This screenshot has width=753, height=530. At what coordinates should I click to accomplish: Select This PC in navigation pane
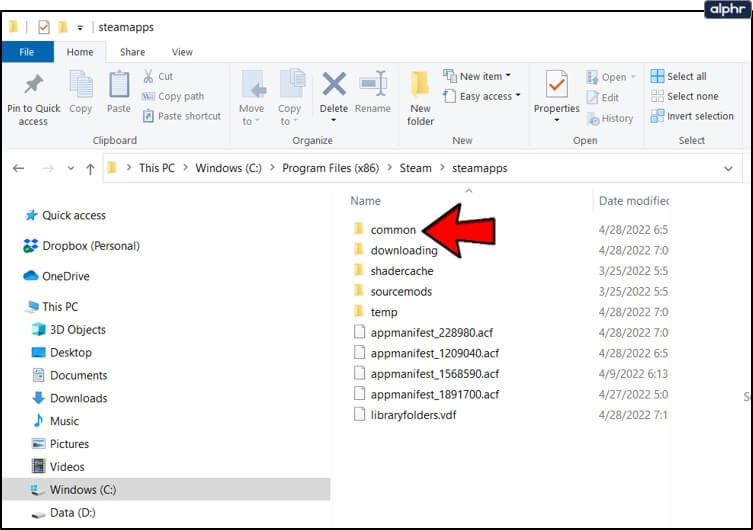[x=51, y=306]
